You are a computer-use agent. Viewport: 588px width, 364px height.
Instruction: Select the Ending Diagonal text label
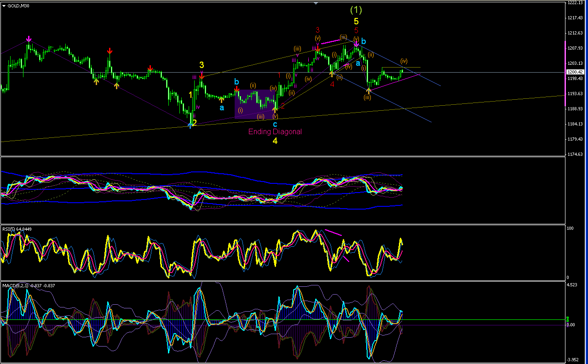click(275, 131)
